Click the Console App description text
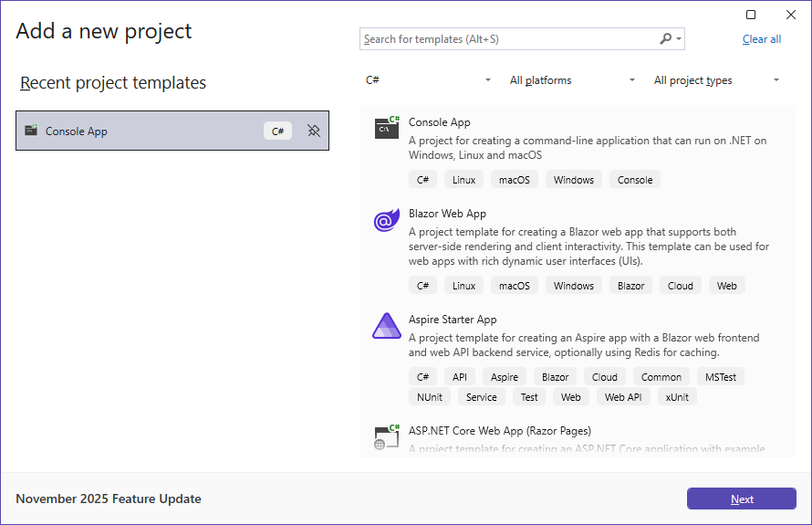Image resolution: width=812 pixels, height=525 pixels. click(x=588, y=148)
